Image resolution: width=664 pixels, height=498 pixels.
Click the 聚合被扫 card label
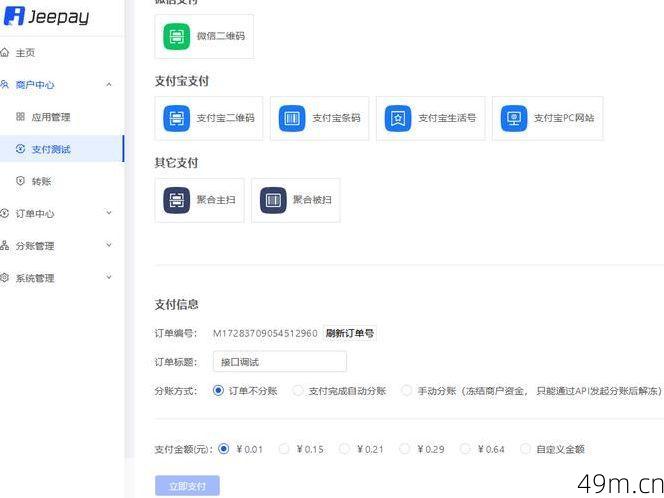click(312, 200)
